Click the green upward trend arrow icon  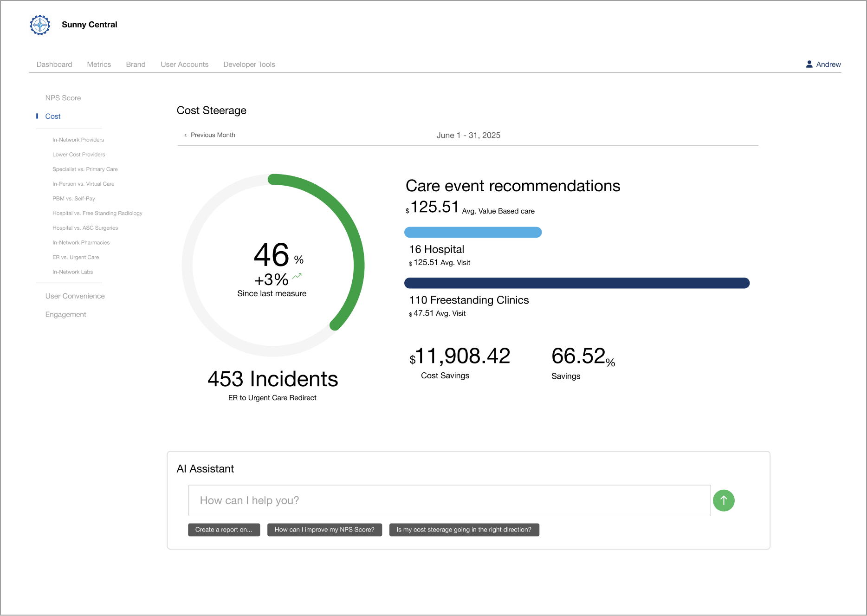pyautogui.click(x=297, y=277)
